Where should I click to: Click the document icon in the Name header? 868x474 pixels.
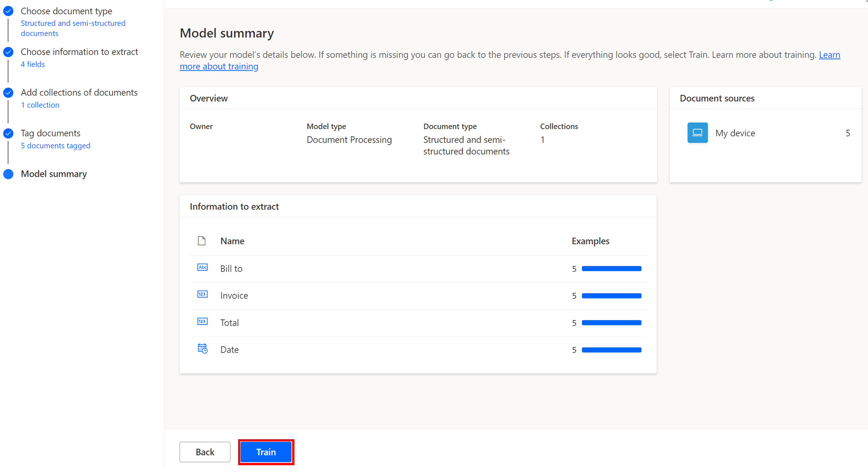(x=201, y=241)
